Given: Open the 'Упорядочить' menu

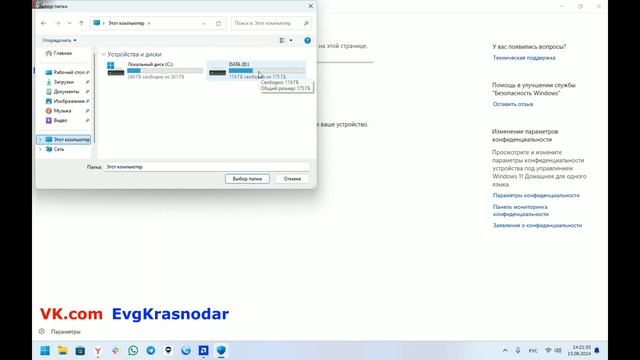Looking at the screenshot, I should click(60, 40).
